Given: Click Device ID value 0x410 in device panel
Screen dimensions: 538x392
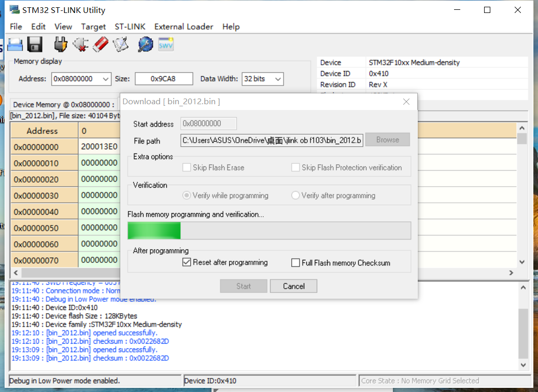Looking at the screenshot, I should pos(379,74).
